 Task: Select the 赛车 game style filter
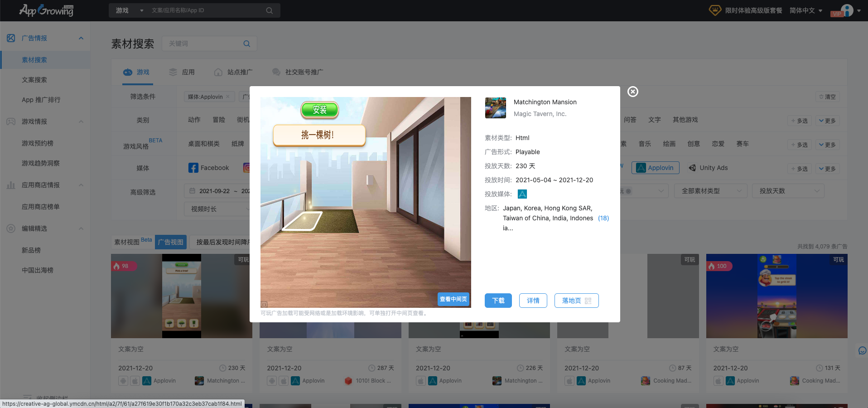click(x=743, y=144)
